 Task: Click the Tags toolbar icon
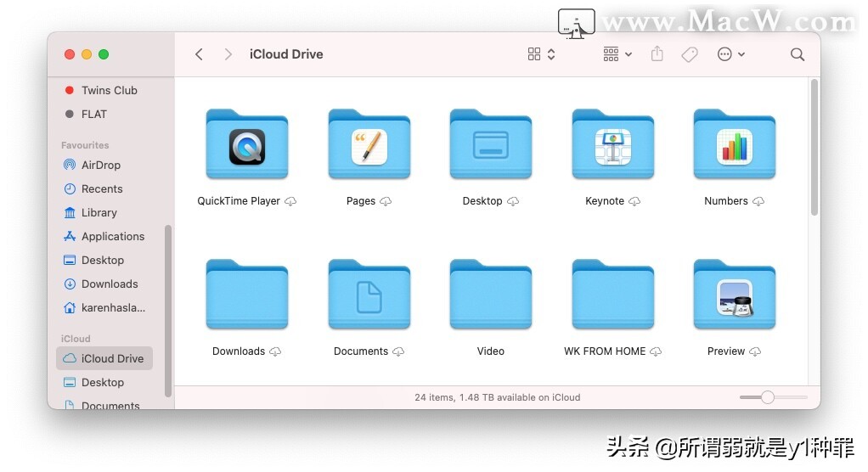tap(689, 54)
